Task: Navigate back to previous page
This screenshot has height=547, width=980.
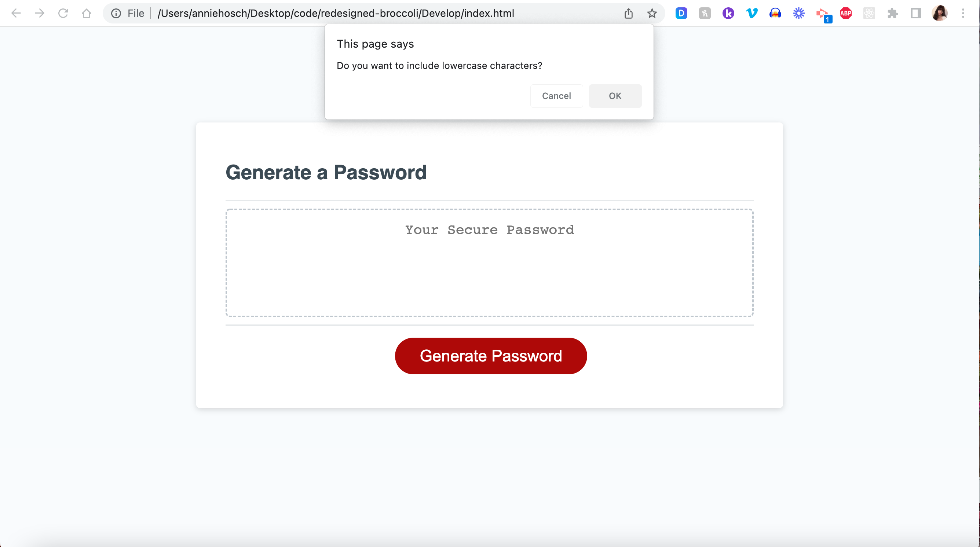Action: (17, 13)
